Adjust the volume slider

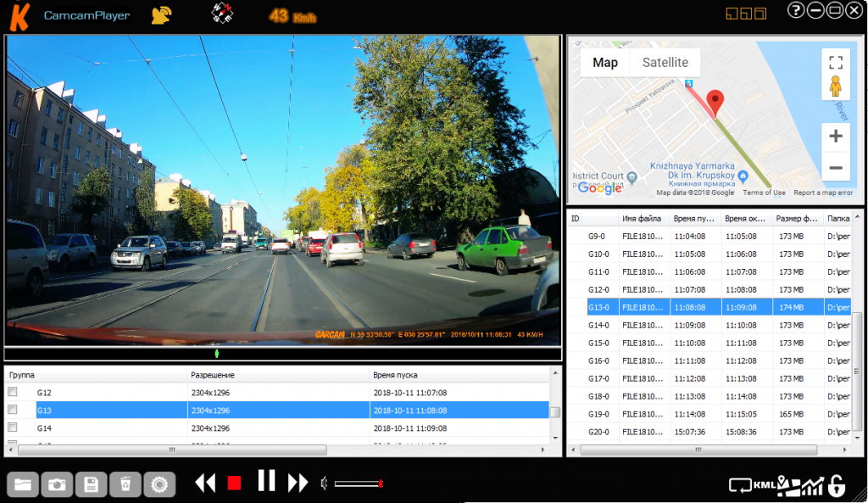pyautogui.click(x=358, y=483)
